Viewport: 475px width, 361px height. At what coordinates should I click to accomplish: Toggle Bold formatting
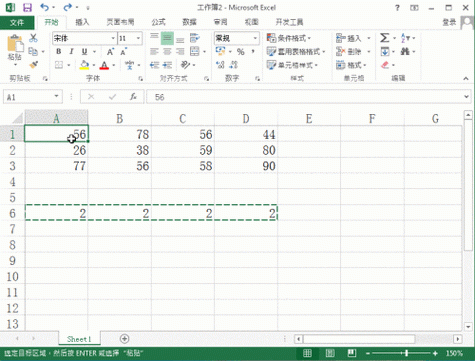(x=59, y=52)
